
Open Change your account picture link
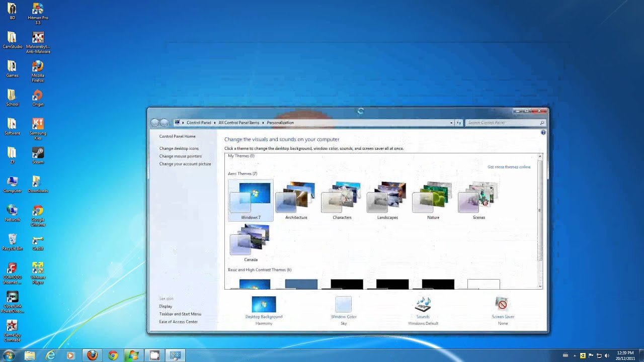coord(185,164)
